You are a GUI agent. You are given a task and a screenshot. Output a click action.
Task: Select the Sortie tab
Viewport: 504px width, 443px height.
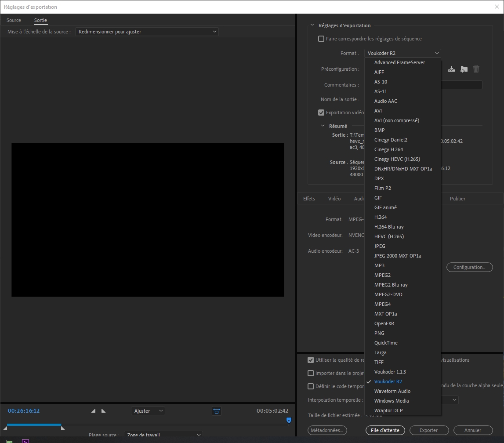(x=40, y=20)
